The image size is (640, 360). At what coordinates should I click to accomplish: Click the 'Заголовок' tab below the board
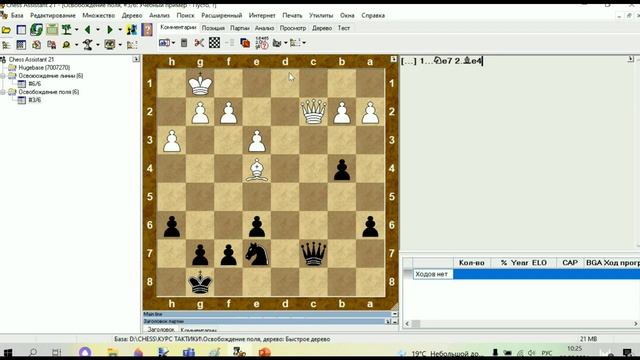coord(161,329)
